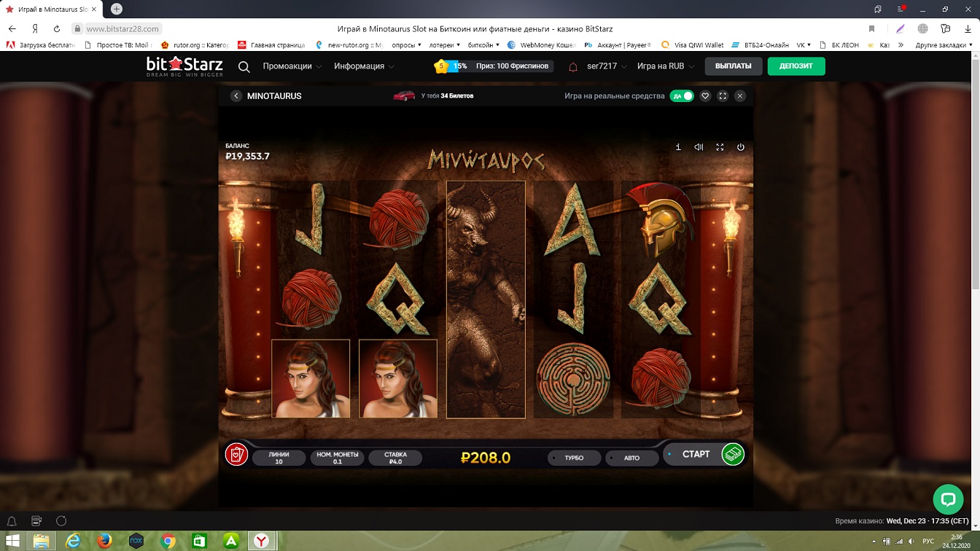Launch Google Chrome from the taskbar

click(x=168, y=541)
